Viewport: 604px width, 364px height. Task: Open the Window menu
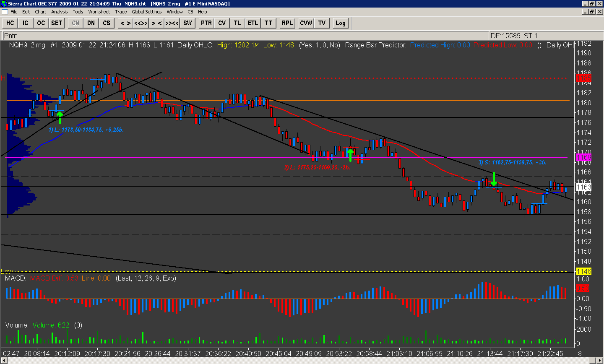coord(174,12)
